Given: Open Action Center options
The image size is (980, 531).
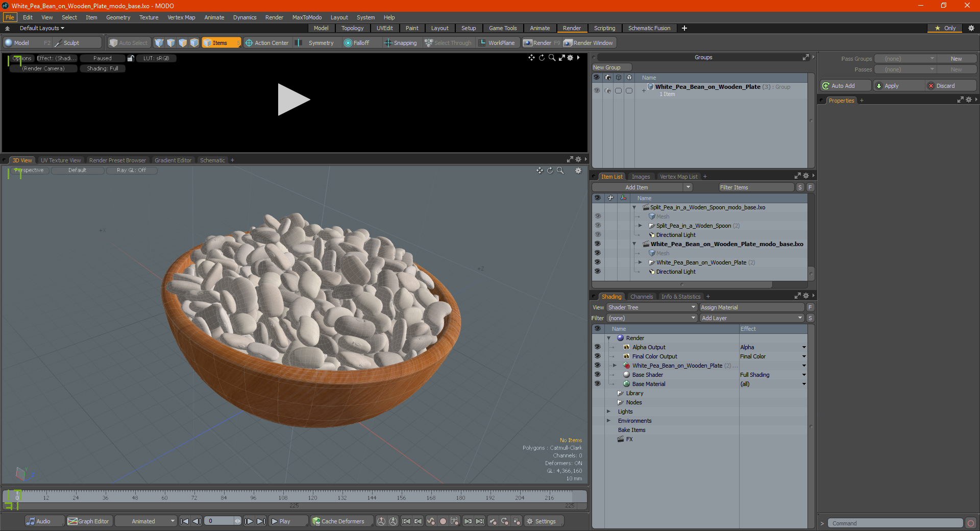Looking at the screenshot, I should tap(267, 43).
